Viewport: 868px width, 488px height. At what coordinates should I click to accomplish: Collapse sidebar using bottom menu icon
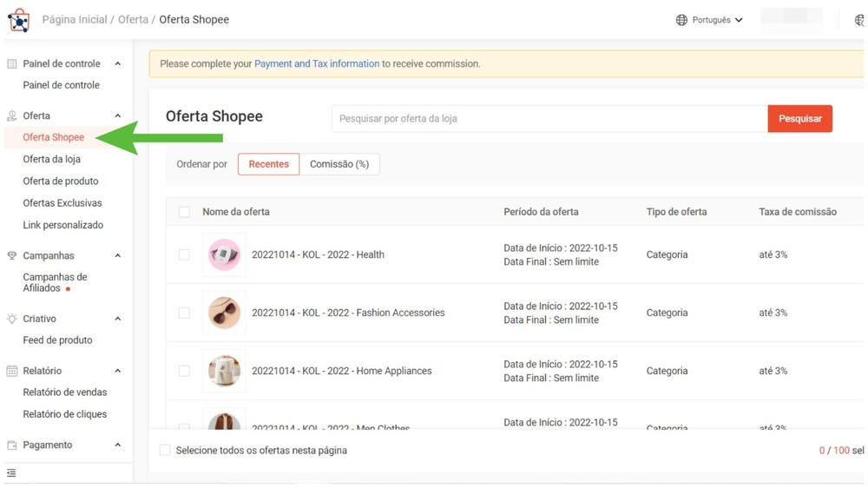(11, 473)
